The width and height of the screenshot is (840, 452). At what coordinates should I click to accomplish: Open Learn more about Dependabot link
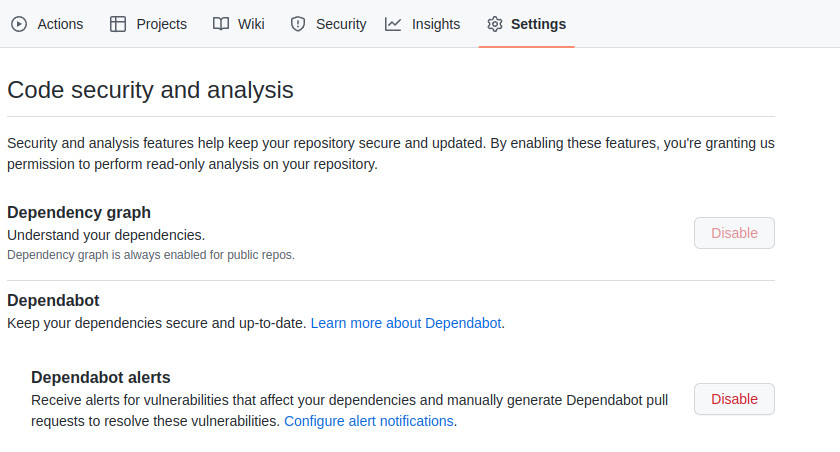(x=407, y=323)
